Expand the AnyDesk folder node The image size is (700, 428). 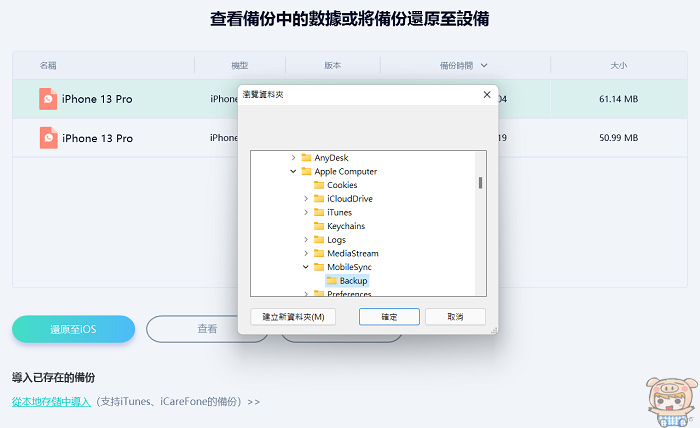tap(293, 158)
